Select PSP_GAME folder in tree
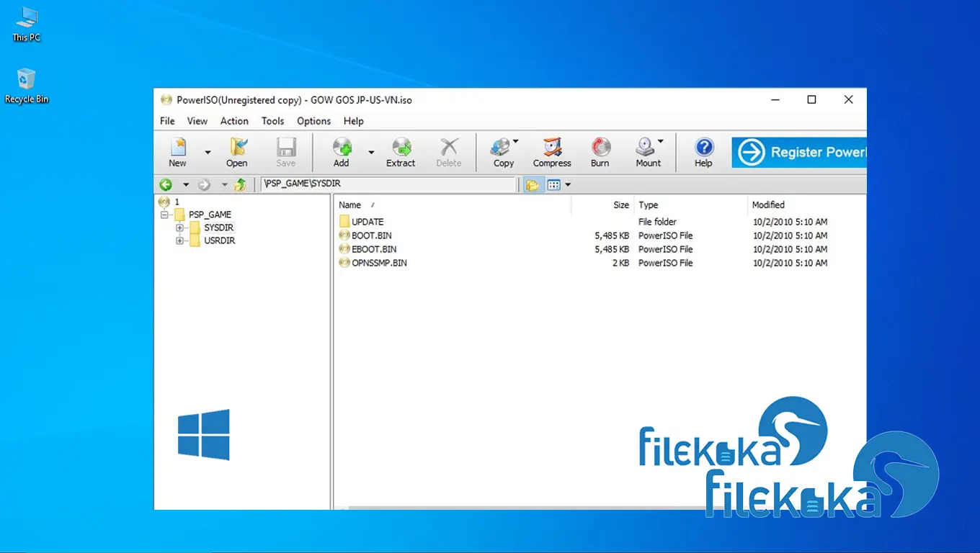The width and height of the screenshot is (980, 553). point(210,215)
